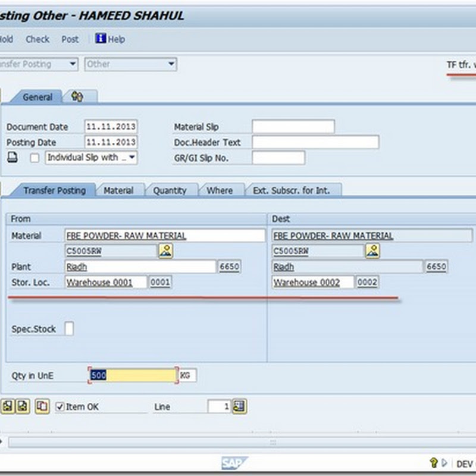Expand the Individual Slip with dropdown
This screenshot has width=476, height=476.
tap(91, 158)
